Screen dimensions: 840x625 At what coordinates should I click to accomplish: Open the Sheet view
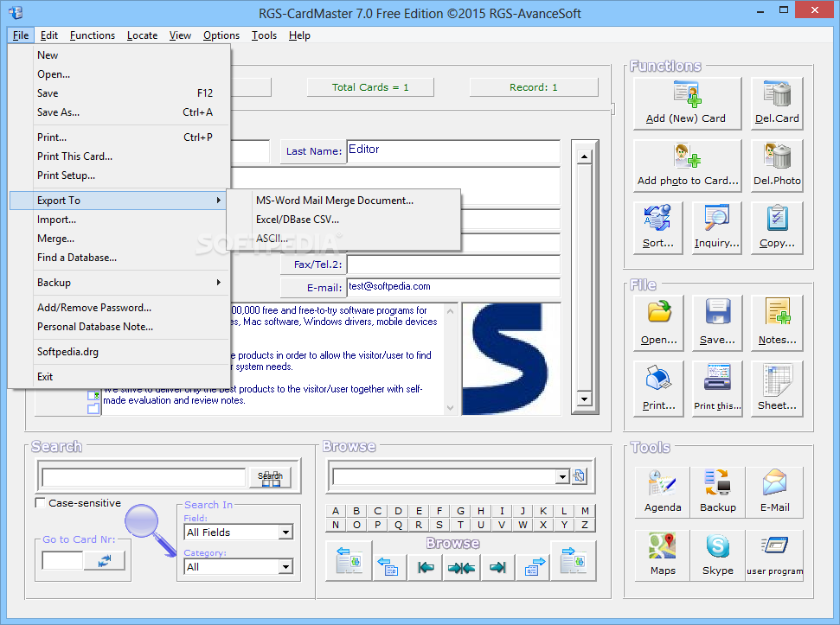pos(777,388)
